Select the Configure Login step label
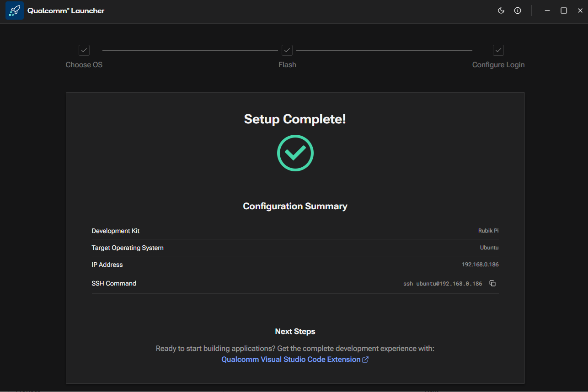Viewport: 588px width, 392px height. (x=498, y=65)
